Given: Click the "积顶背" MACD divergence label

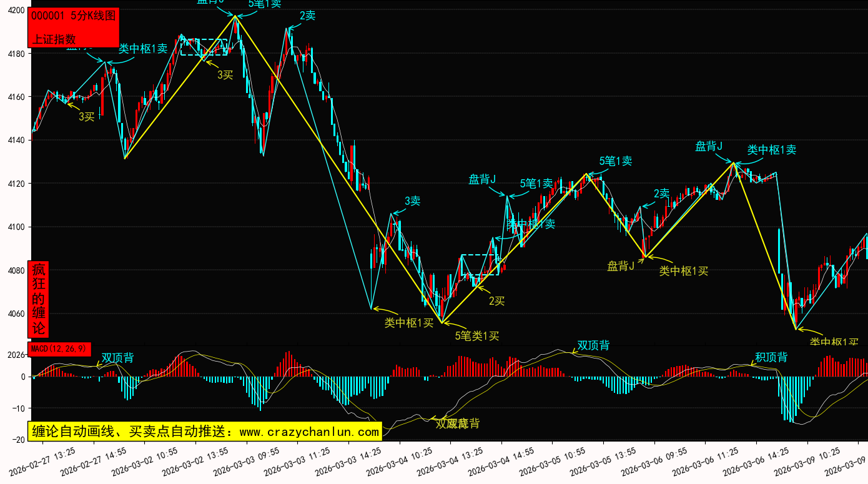Looking at the screenshot, I should click(x=771, y=357).
